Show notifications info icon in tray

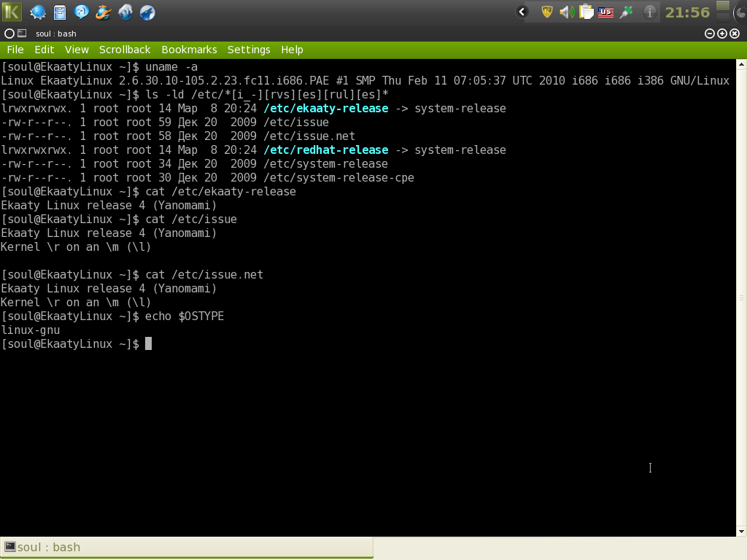tap(649, 12)
